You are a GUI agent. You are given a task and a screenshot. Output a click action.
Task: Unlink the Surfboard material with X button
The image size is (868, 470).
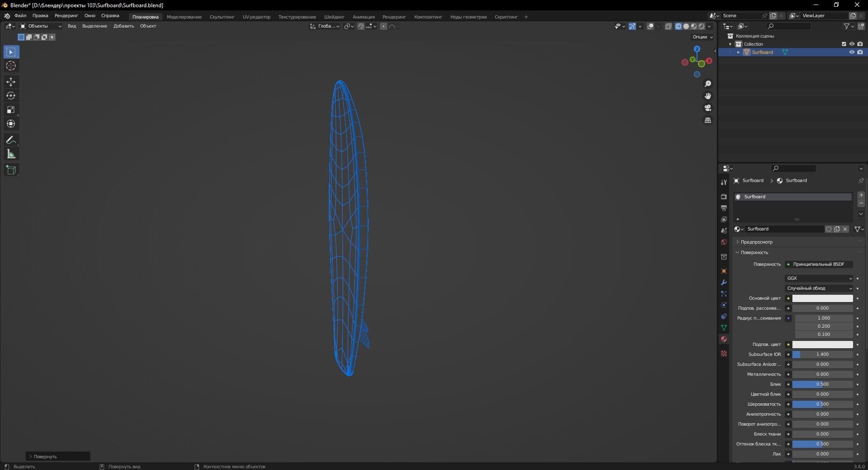[845, 229]
